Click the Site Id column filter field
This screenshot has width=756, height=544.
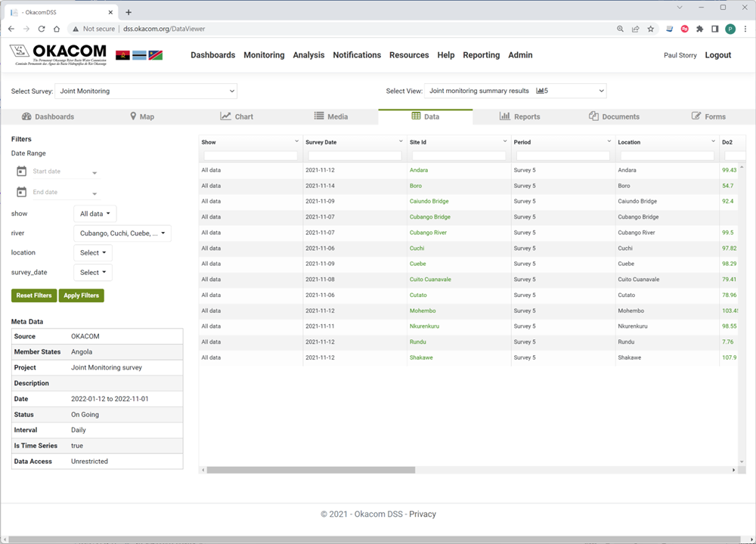point(459,156)
